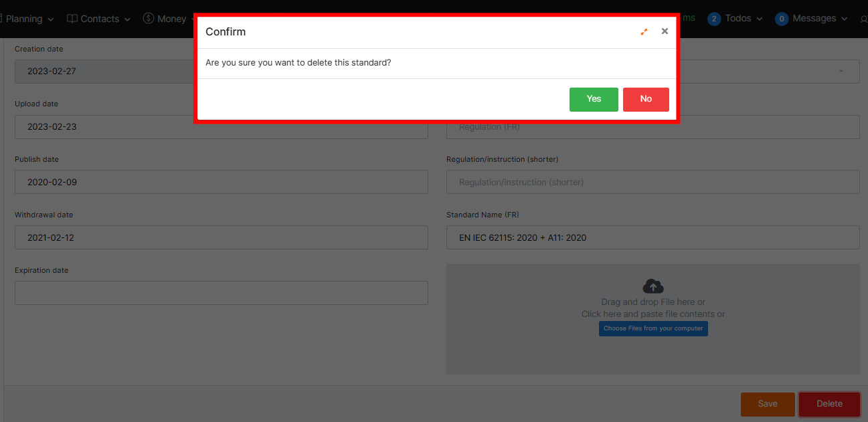Screen dimensions: 868x422
Task: Click the Messages count badge
Action: click(x=781, y=19)
